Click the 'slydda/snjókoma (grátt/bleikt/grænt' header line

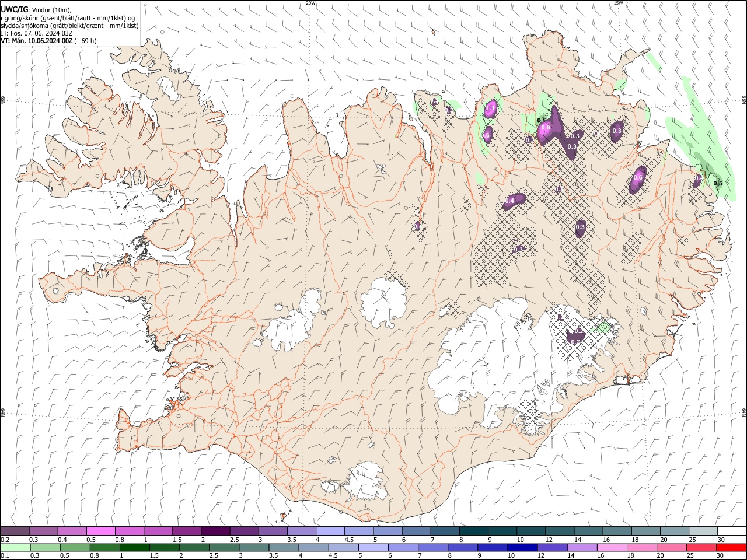[x=69, y=26]
